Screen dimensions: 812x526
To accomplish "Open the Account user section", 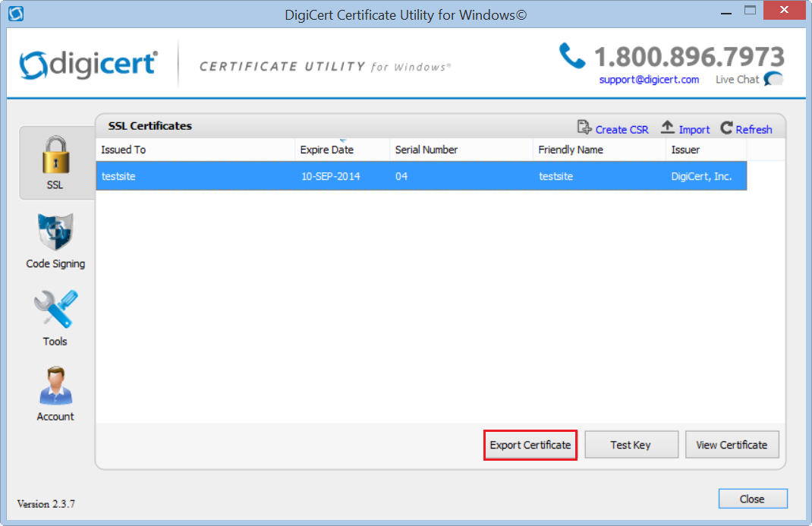I will pyautogui.click(x=55, y=393).
